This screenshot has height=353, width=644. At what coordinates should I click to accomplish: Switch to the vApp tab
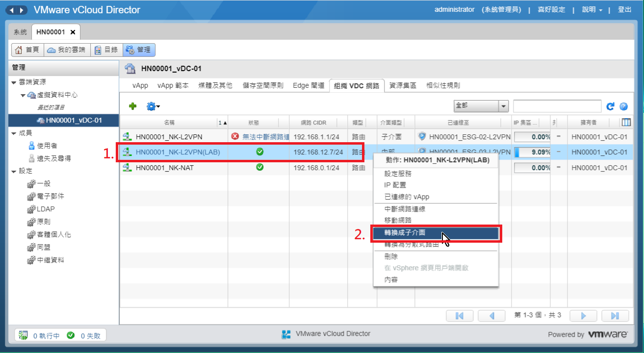coord(140,85)
